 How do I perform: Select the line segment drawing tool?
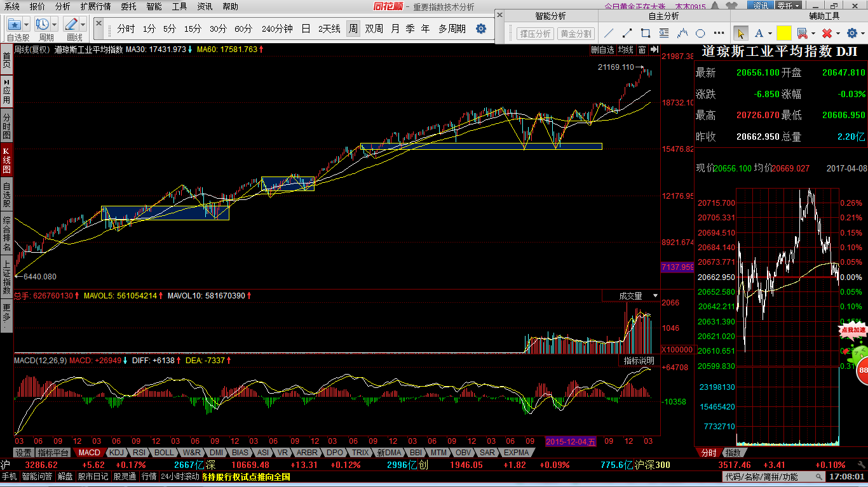627,33
